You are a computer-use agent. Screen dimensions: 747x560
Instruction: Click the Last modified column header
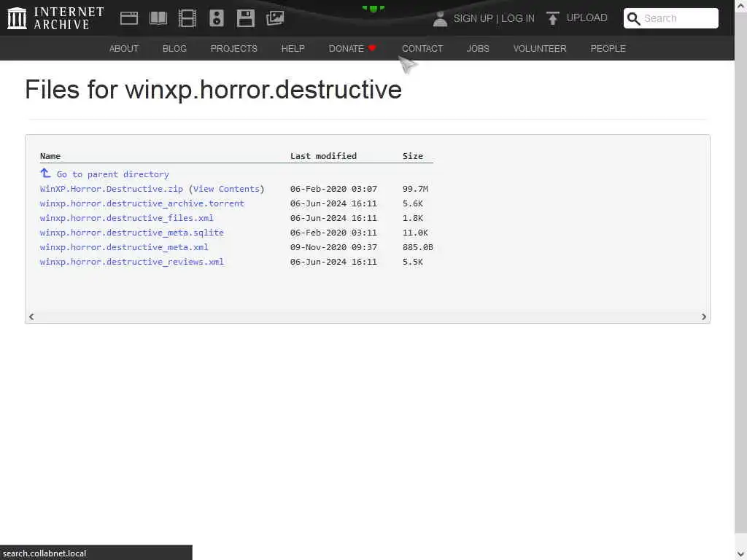(x=323, y=156)
